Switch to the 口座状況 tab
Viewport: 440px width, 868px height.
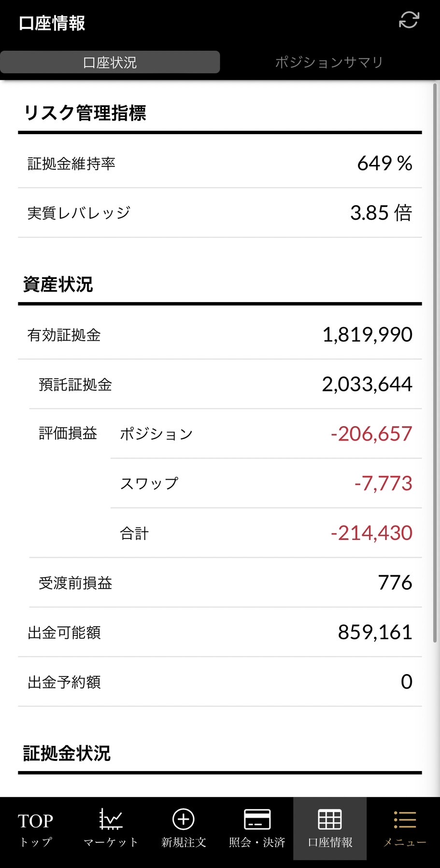click(x=110, y=62)
